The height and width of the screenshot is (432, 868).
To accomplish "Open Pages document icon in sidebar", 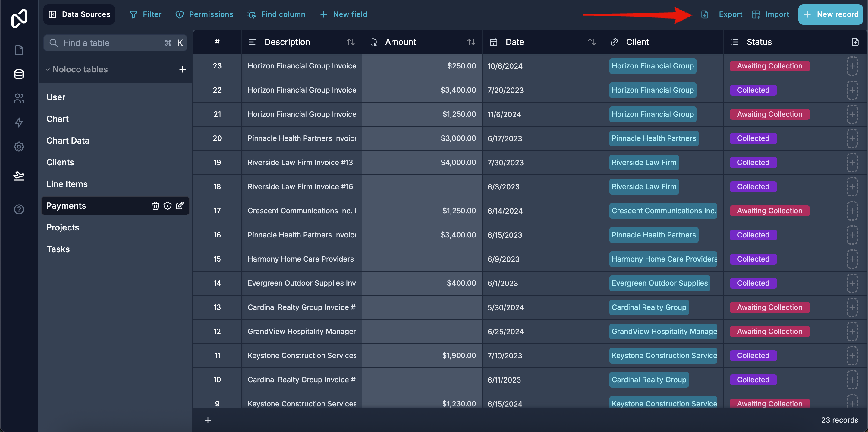I will point(19,50).
